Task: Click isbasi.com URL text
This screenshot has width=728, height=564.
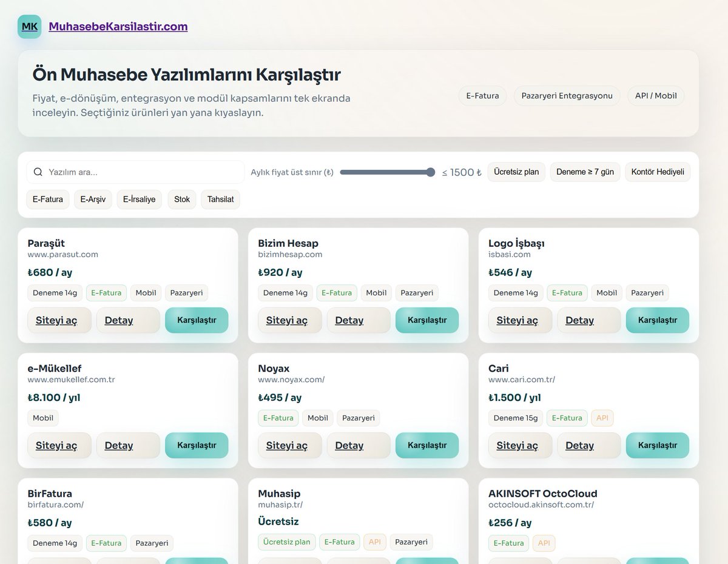Action: (x=510, y=254)
